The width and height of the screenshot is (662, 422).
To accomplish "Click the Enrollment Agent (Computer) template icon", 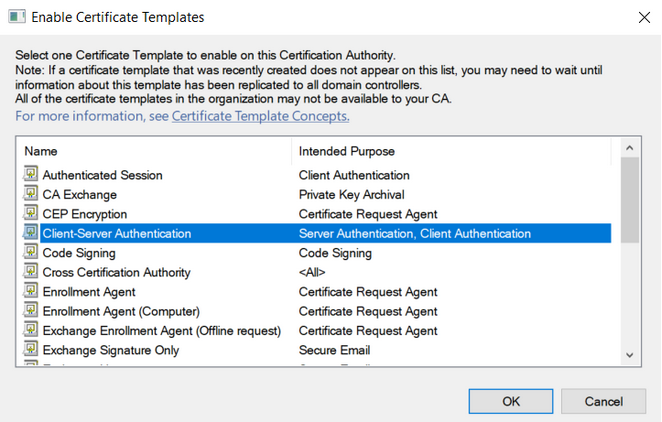I will [x=30, y=309].
